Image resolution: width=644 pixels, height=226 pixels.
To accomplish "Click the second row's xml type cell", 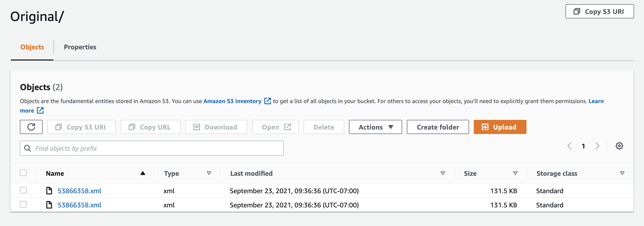I will (169, 205).
